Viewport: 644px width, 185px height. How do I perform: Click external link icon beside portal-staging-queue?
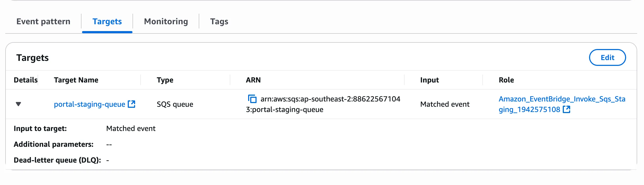pyautogui.click(x=131, y=104)
